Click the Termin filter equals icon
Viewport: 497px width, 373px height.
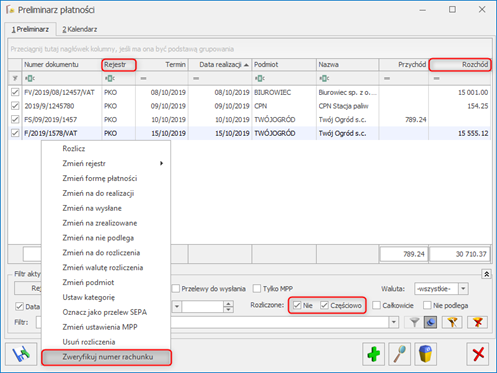pyautogui.click(x=143, y=78)
